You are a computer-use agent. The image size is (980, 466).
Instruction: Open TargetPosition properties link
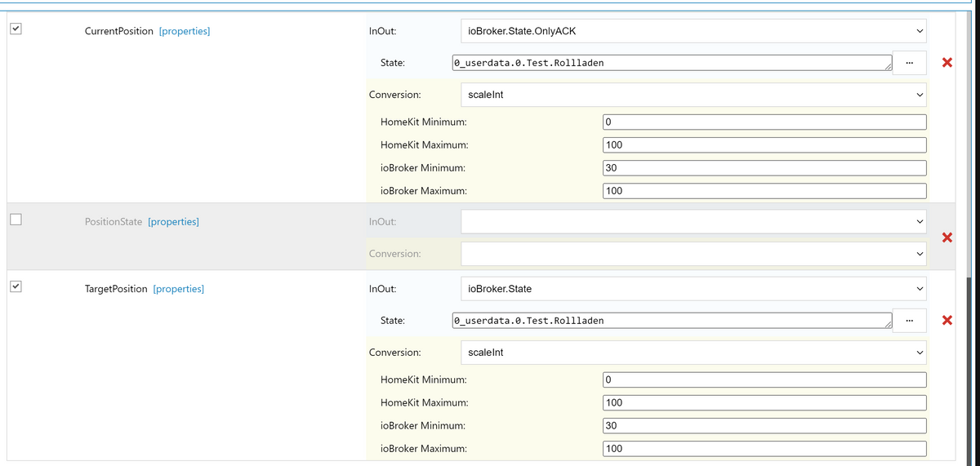pos(179,289)
